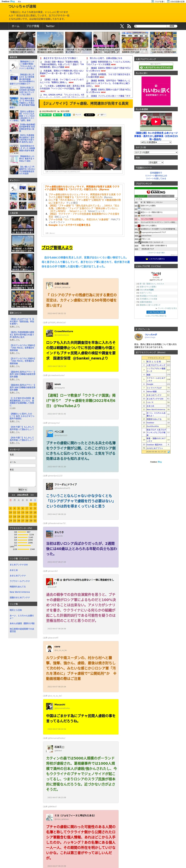Click このブログに投票する blue bar in ranking
The width and height of the screenshot is (186, 868).
tap(156, 259)
